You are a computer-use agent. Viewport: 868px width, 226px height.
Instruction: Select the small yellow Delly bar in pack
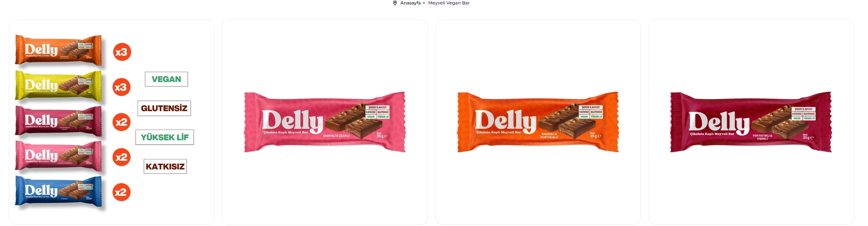(x=58, y=85)
